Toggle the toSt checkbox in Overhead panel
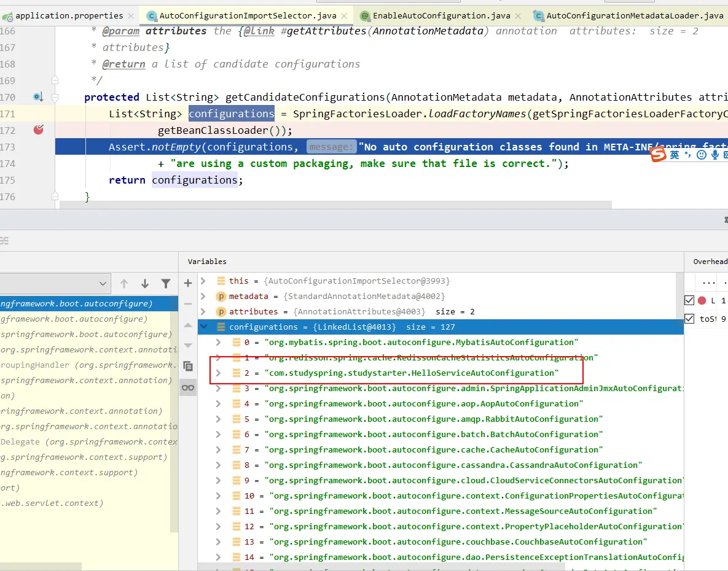 (x=689, y=319)
